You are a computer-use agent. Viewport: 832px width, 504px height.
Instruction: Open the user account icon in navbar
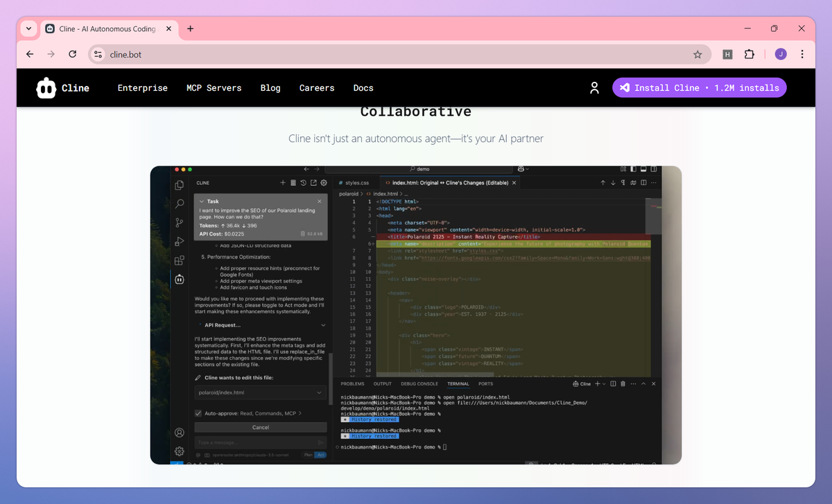(594, 88)
